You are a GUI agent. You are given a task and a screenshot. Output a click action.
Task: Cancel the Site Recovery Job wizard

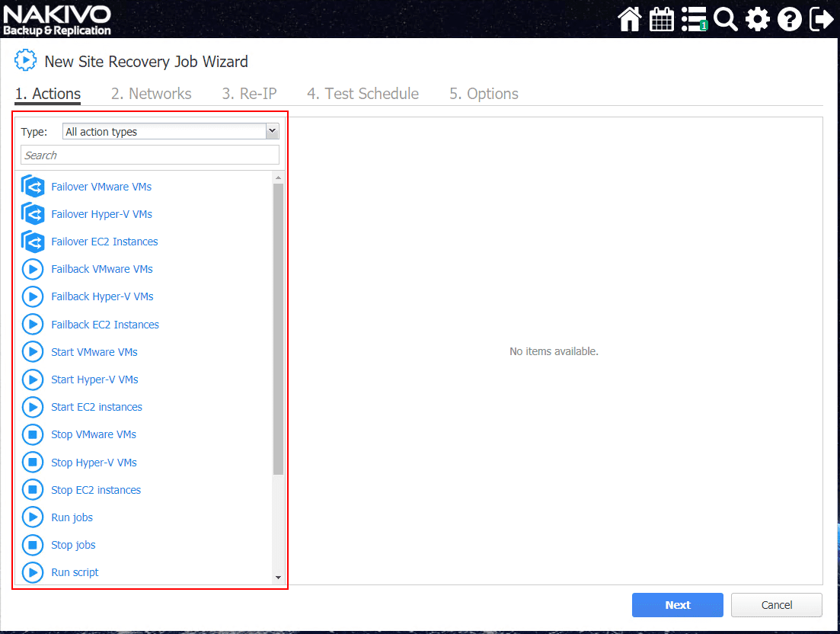click(776, 604)
